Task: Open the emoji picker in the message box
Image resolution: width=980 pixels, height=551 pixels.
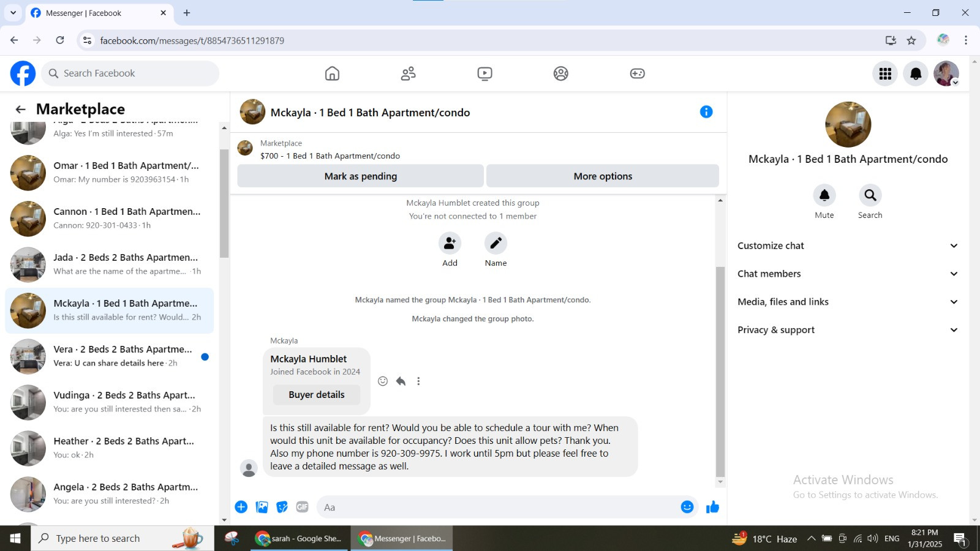Action: click(687, 507)
